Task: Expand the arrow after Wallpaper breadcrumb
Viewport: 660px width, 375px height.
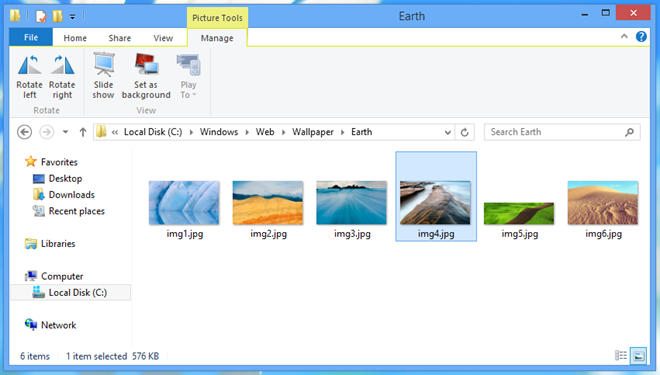Action: point(343,133)
